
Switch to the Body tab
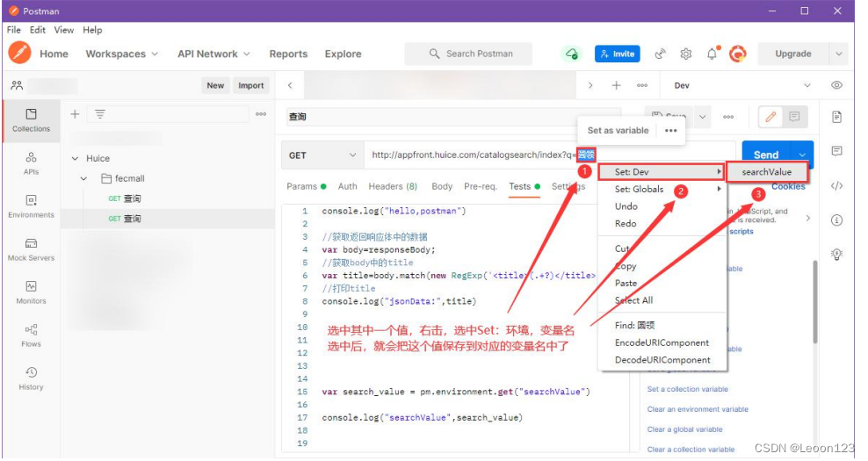click(442, 186)
